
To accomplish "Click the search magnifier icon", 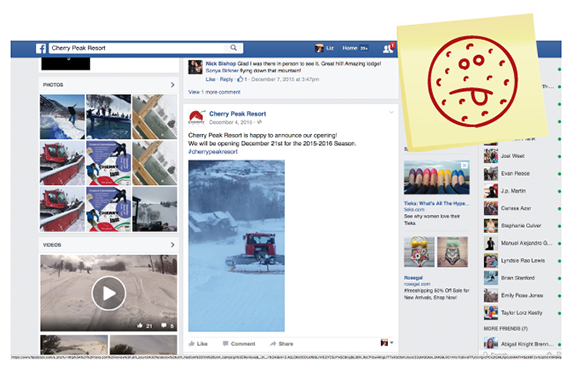I will [234, 48].
